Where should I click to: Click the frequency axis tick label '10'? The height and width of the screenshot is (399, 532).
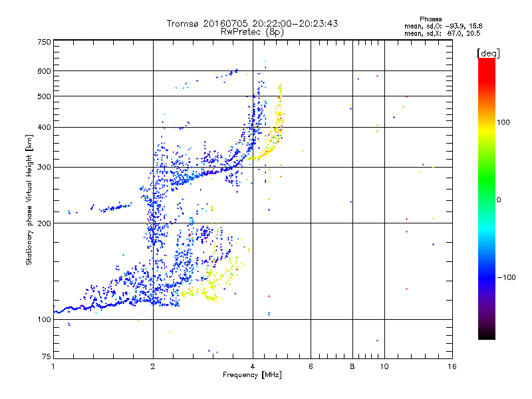[384, 366]
